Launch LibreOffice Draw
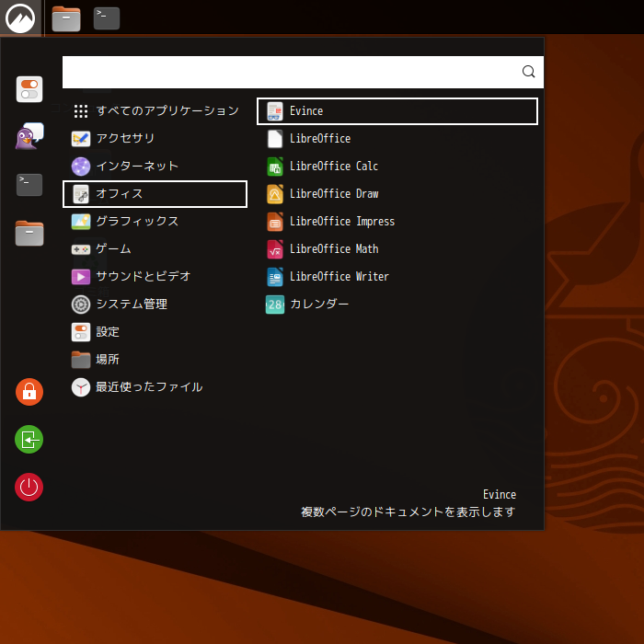 pyautogui.click(x=397, y=194)
